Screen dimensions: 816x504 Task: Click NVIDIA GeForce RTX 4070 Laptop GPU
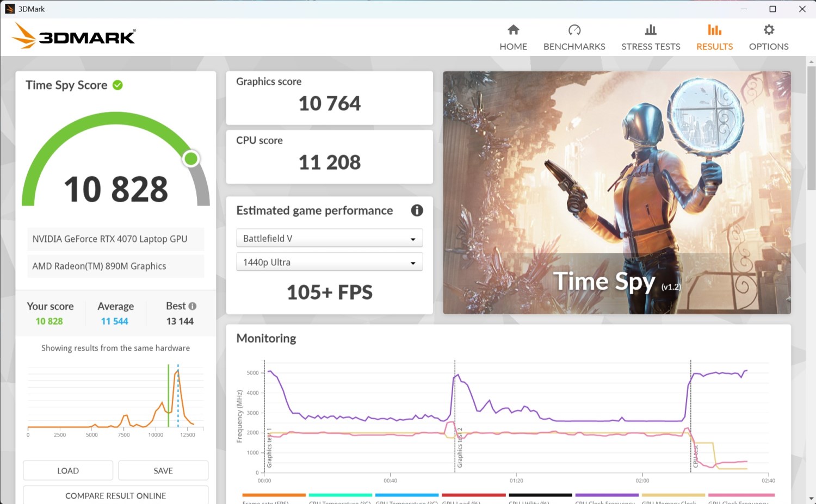click(110, 239)
